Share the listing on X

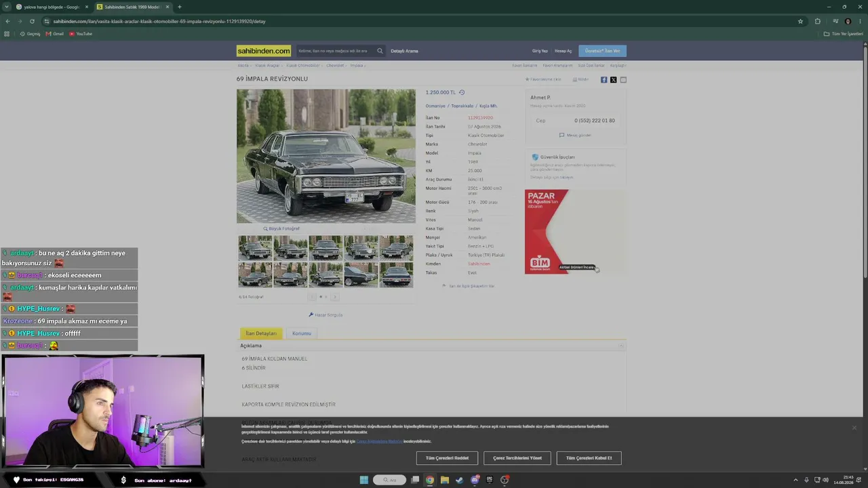point(614,80)
